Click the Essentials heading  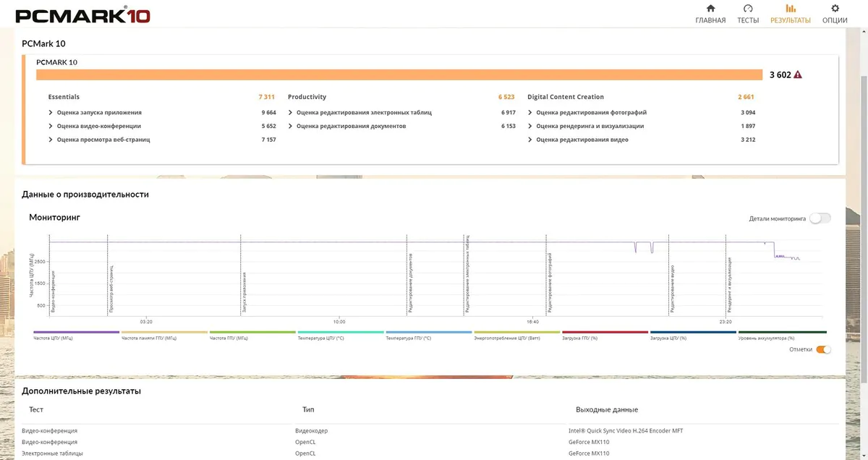(x=64, y=97)
